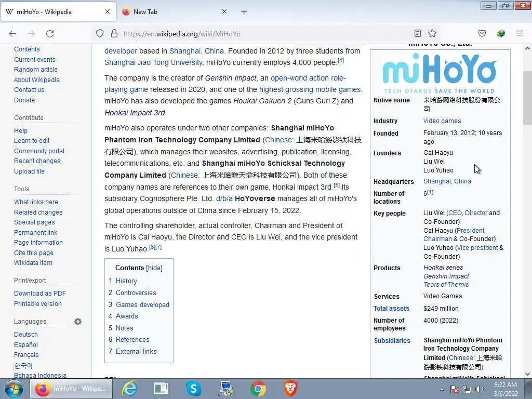
Task: Open the Action Center flag tray icon
Action: click(x=455, y=389)
